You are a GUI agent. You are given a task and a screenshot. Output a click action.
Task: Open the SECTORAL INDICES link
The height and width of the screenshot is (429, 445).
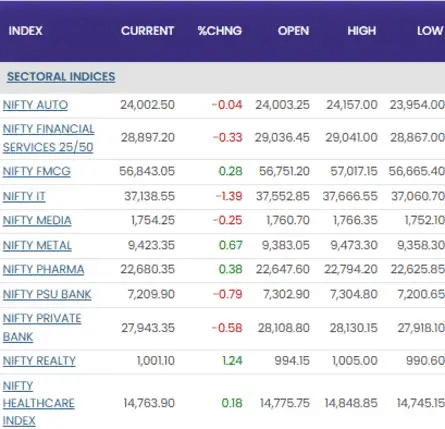pyautogui.click(x=61, y=77)
